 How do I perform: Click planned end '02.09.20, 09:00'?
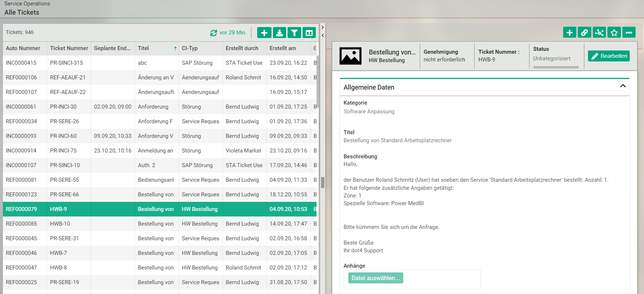(113, 107)
